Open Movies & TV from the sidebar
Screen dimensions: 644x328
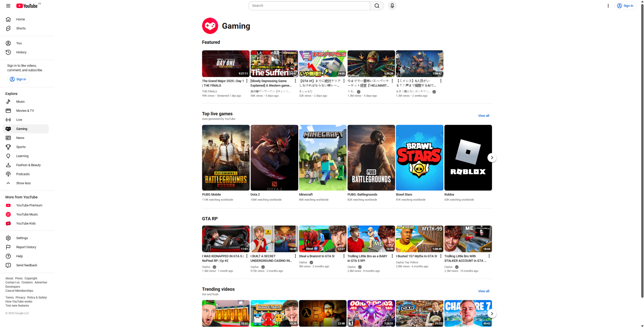point(25,111)
